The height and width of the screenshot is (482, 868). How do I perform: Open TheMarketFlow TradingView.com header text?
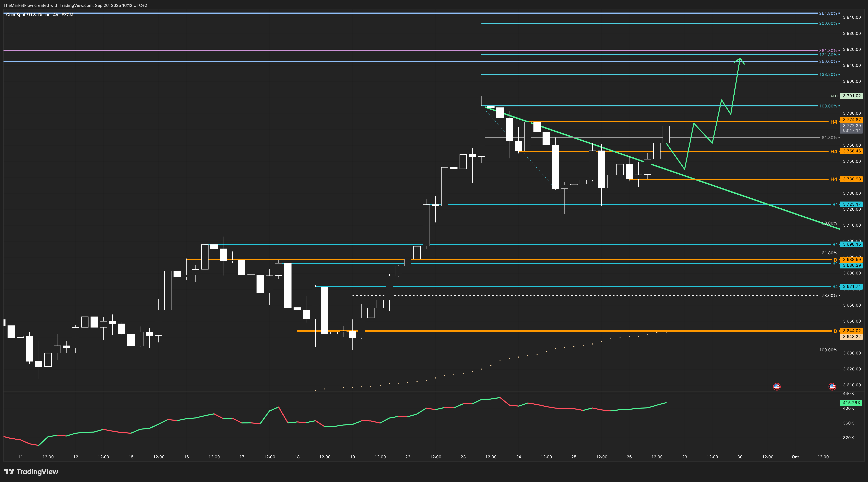[75, 5]
